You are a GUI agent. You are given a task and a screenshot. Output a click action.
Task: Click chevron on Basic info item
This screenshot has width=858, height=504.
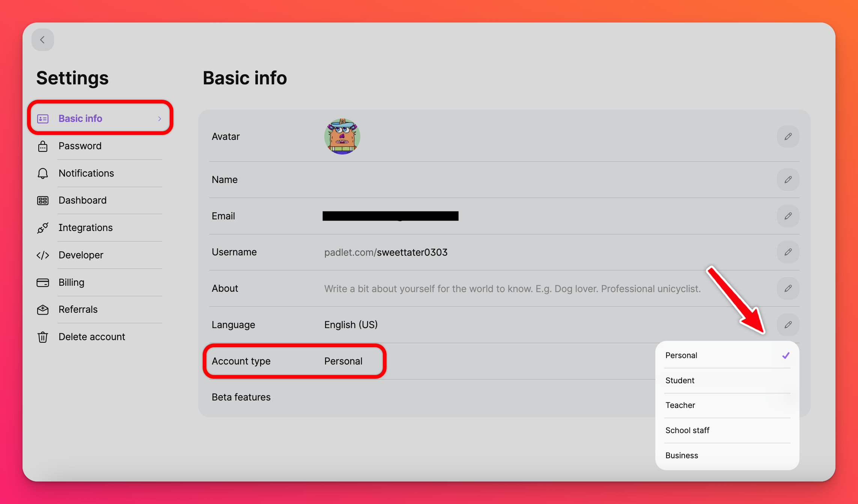coord(160,118)
